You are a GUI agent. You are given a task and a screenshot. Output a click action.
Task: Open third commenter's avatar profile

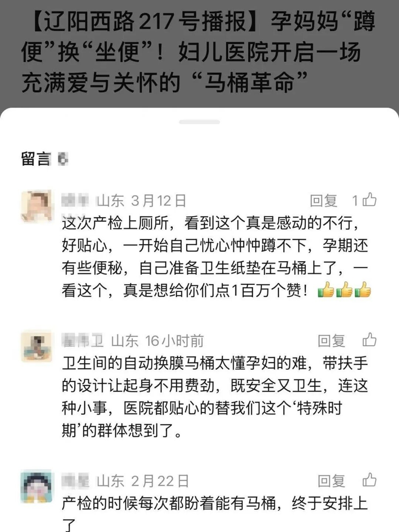[36, 485]
